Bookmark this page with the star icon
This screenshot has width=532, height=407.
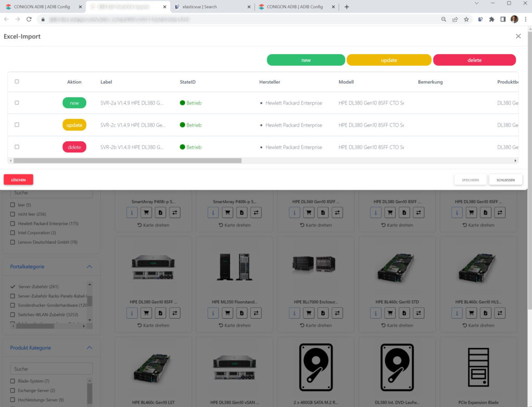(x=467, y=19)
